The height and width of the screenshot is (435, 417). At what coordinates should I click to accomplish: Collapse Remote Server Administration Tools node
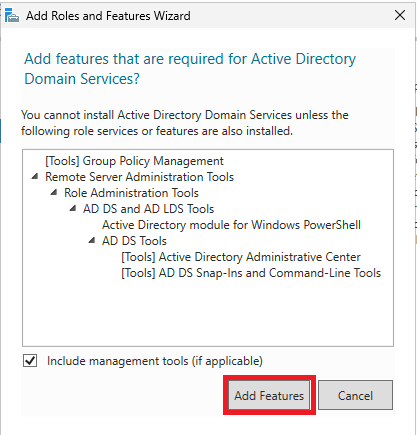35,177
